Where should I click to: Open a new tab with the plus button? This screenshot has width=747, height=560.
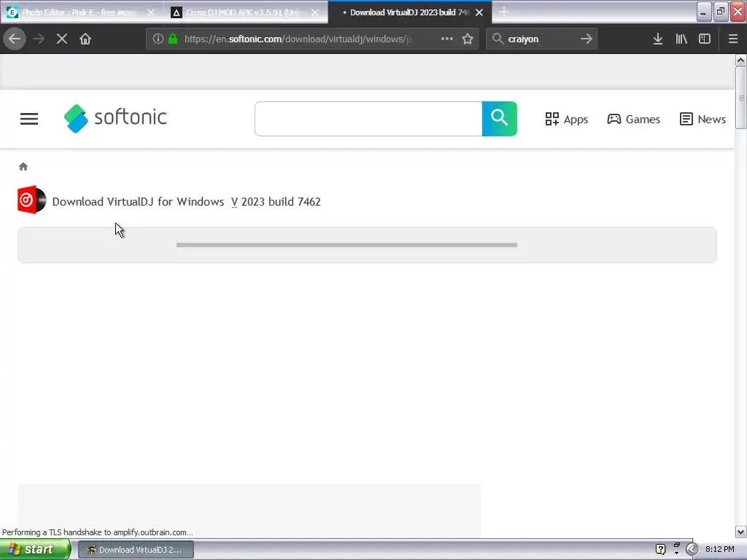click(x=503, y=12)
